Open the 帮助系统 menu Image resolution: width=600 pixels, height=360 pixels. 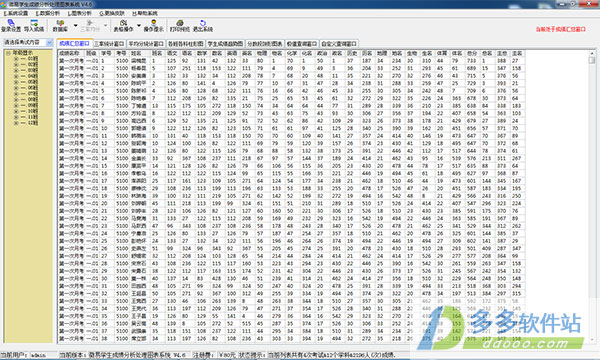(x=145, y=13)
